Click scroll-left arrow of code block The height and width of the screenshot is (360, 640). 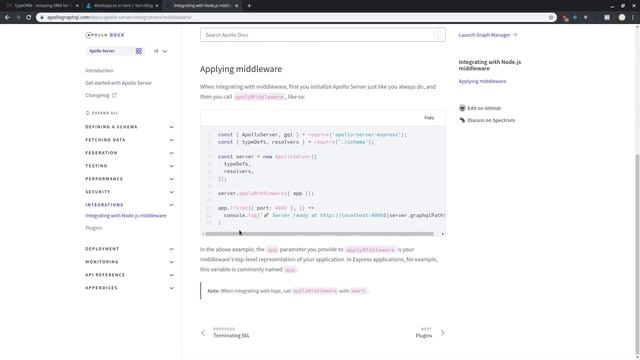pos(203,234)
